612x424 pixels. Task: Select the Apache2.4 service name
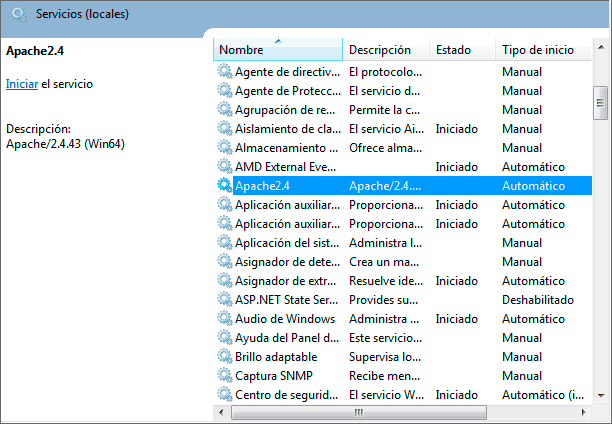point(262,186)
